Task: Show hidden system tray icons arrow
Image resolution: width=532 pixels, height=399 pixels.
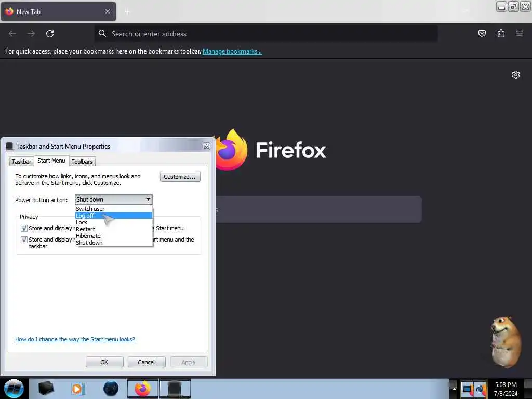Action: tap(454, 389)
